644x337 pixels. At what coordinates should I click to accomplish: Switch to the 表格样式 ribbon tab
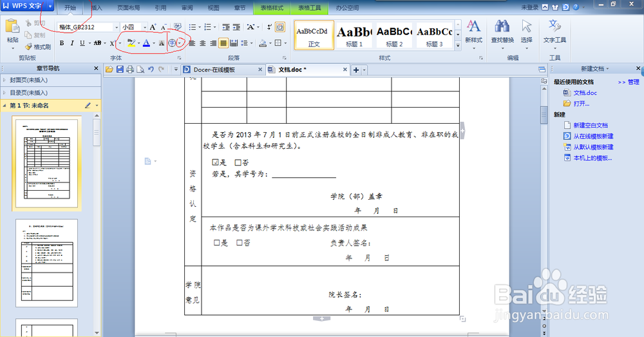[272, 7]
